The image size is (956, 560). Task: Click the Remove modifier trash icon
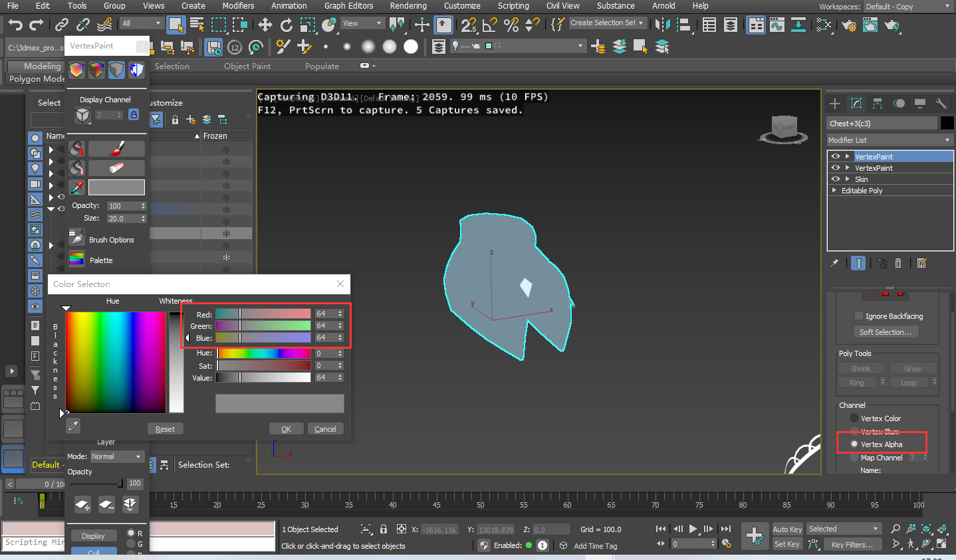coord(898,263)
